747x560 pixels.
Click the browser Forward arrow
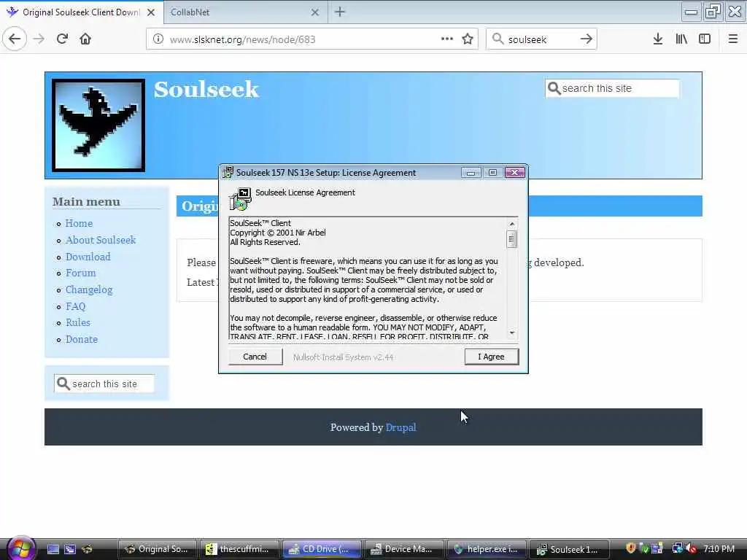(39, 39)
